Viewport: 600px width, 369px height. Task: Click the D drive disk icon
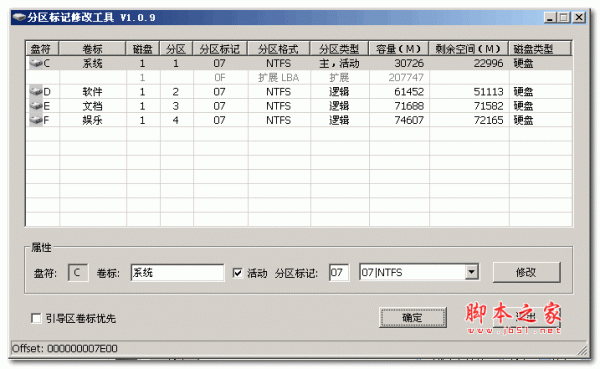point(36,92)
